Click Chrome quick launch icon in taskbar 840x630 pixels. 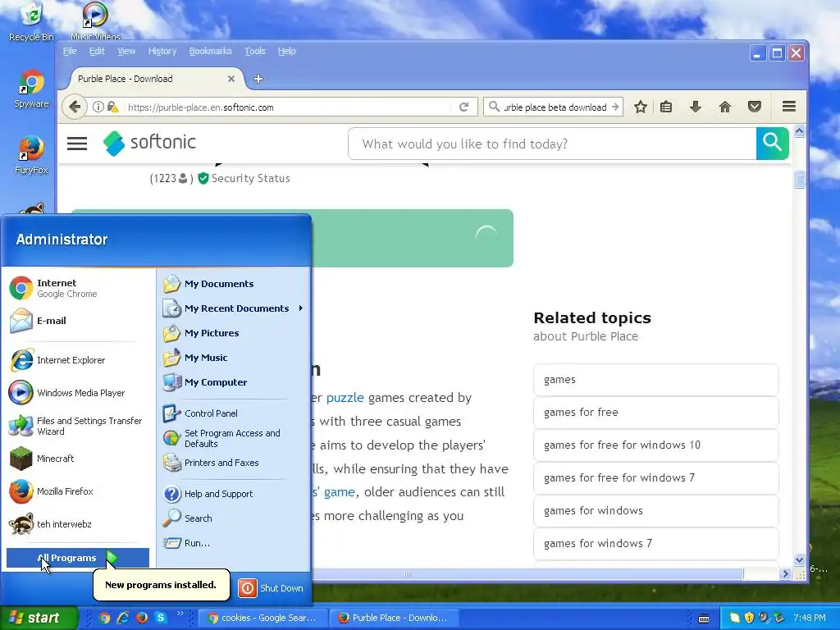(x=104, y=618)
